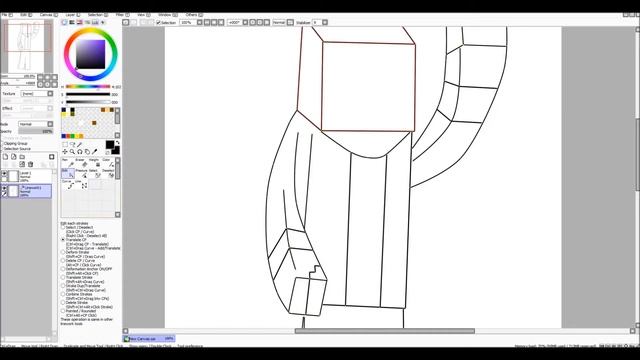Select the linework Deselect tool

108,173
